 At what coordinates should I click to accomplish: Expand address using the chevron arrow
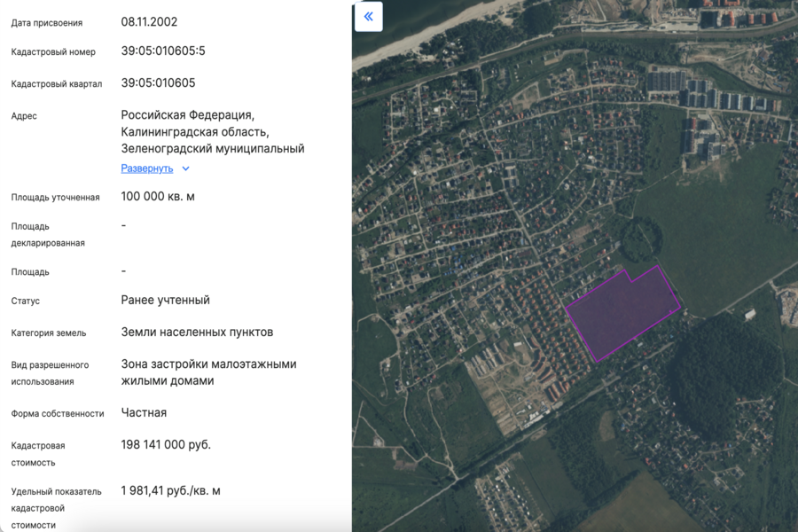tap(185, 168)
